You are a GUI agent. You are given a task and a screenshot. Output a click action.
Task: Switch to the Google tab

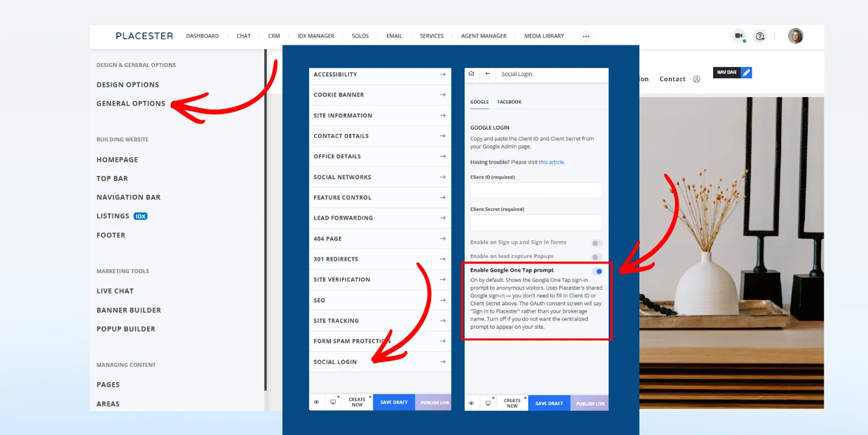(x=479, y=102)
